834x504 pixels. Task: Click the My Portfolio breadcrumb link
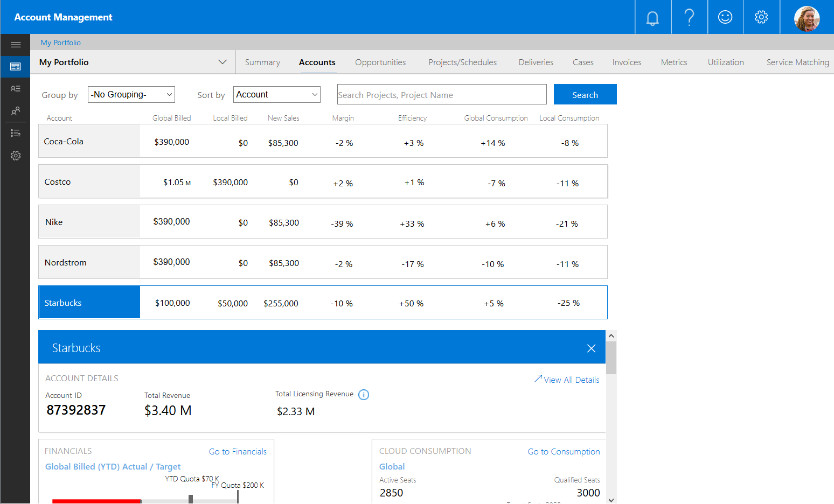pyautogui.click(x=61, y=43)
